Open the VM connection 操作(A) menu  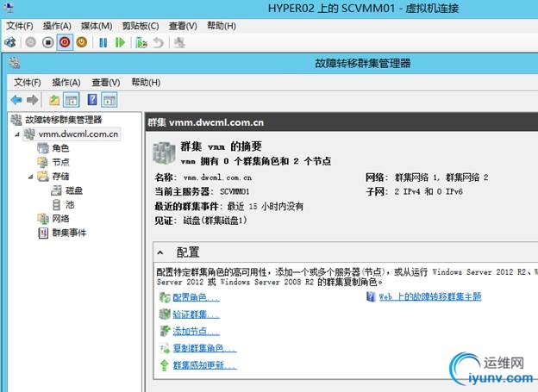[x=57, y=26]
